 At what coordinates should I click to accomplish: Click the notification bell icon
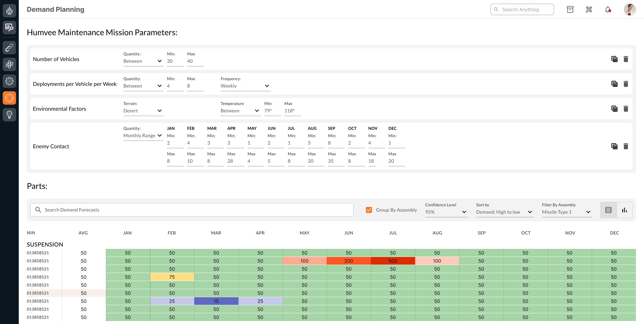pos(608,10)
